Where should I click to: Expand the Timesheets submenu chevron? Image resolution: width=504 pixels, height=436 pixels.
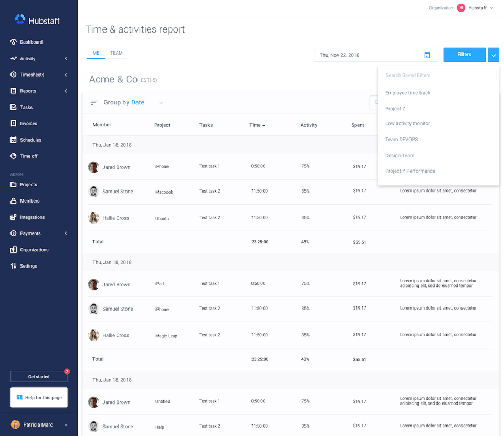(66, 75)
